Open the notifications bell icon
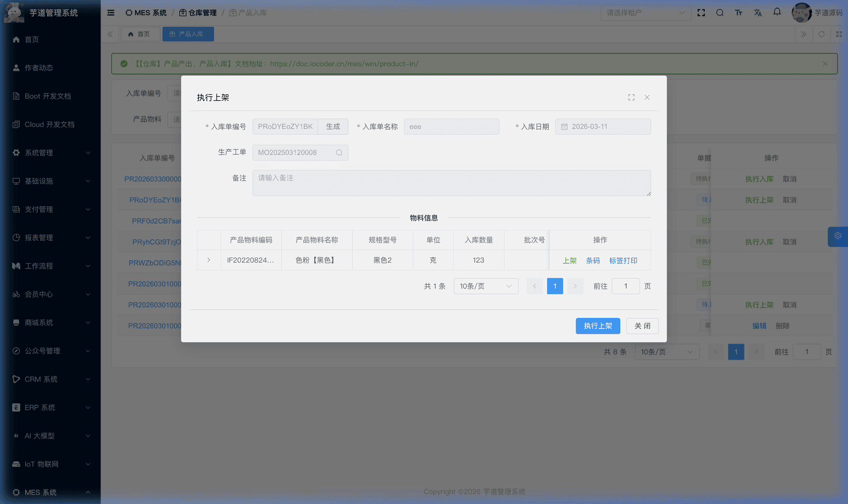 tap(777, 12)
